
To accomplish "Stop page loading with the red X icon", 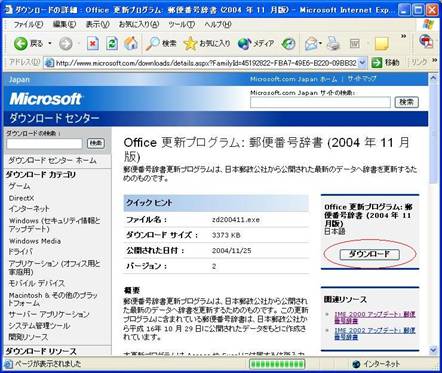I will [93, 43].
